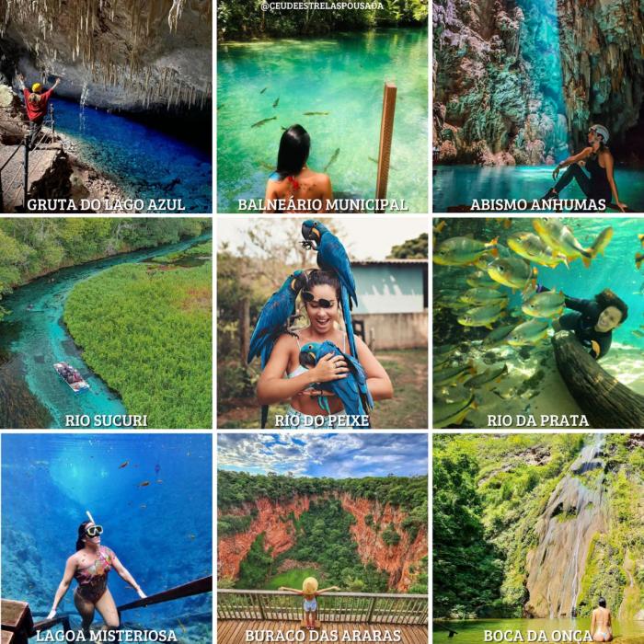
Task: Select the Rio da Prata underwater photo
Action: pyautogui.click(x=538, y=323)
